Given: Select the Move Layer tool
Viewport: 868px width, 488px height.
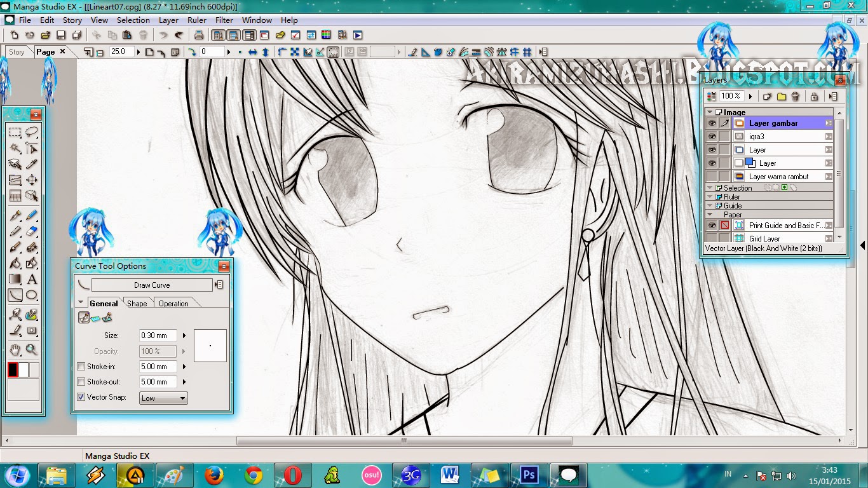Looking at the screenshot, I should point(32,180).
